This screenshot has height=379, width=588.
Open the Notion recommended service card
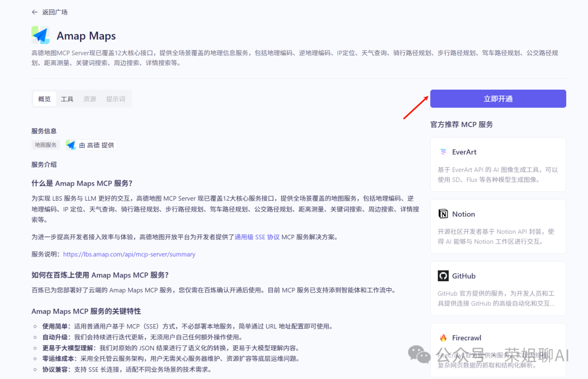pyautogui.click(x=498, y=226)
